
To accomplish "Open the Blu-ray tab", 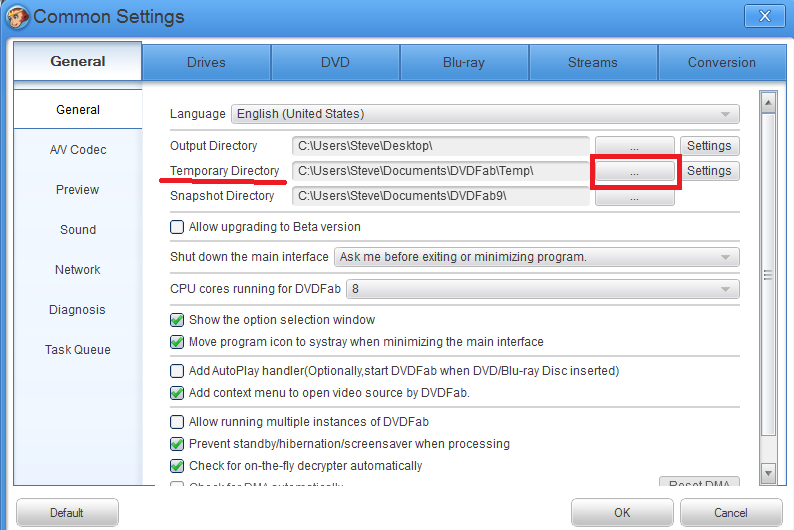I will pyautogui.click(x=464, y=62).
